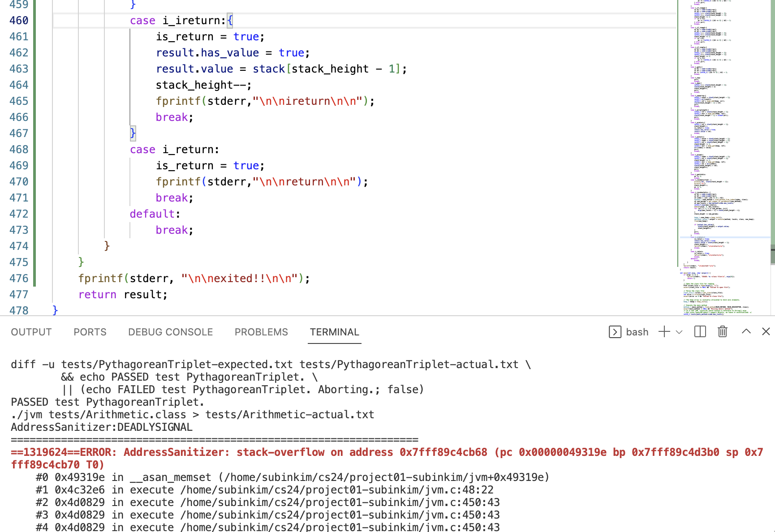This screenshot has width=775, height=532.
Task: Switch to the OUTPUT tab
Action: [31, 332]
